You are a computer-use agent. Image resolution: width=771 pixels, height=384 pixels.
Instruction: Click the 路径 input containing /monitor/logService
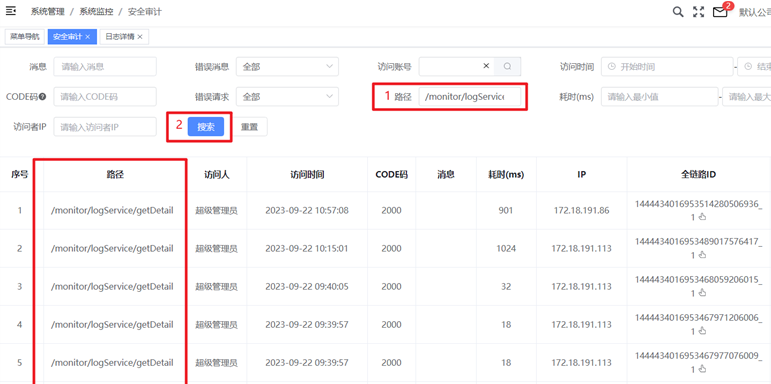pyautogui.click(x=470, y=97)
